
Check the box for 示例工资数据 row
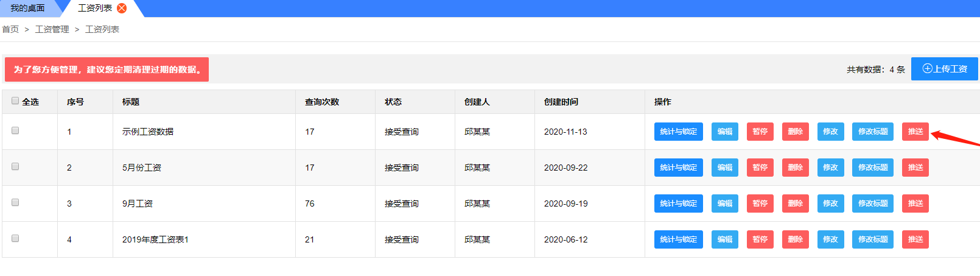tap(15, 130)
